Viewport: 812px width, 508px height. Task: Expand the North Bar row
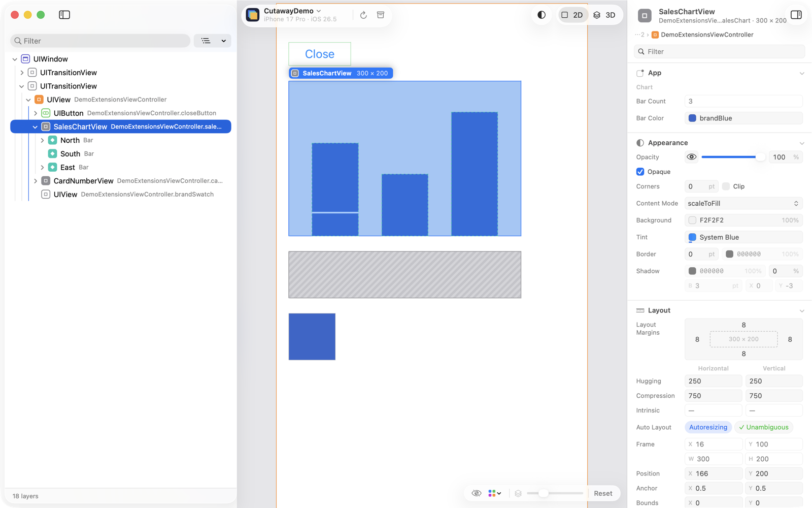[x=42, y=140]
